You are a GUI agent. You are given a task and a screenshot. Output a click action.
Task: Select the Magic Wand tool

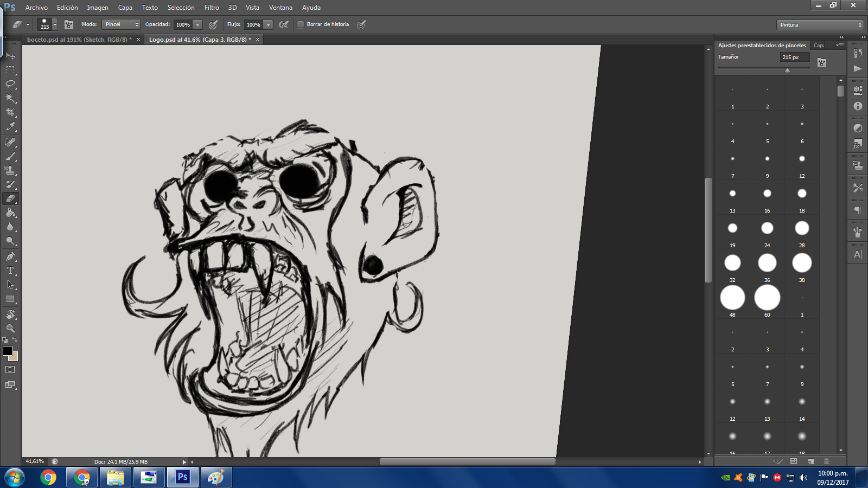click(10, 98)
